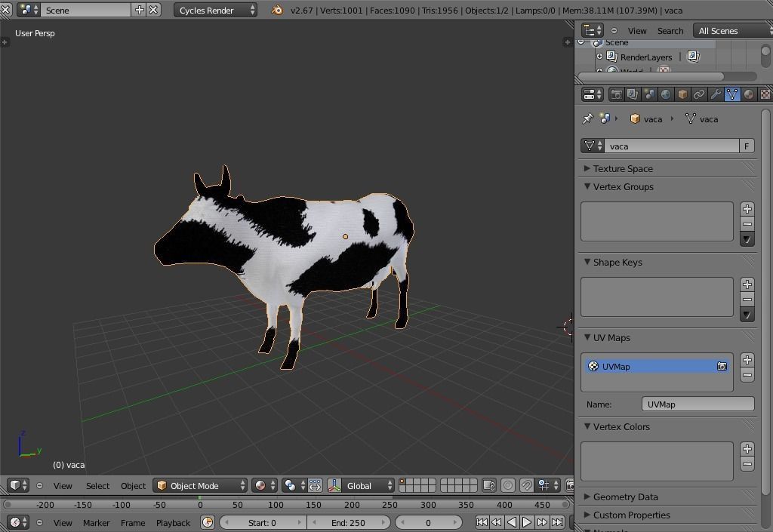The width and height of the screenshot is (773, 532).
Task: Add a new vertex color layer
Action: click(x=747, y=449)
